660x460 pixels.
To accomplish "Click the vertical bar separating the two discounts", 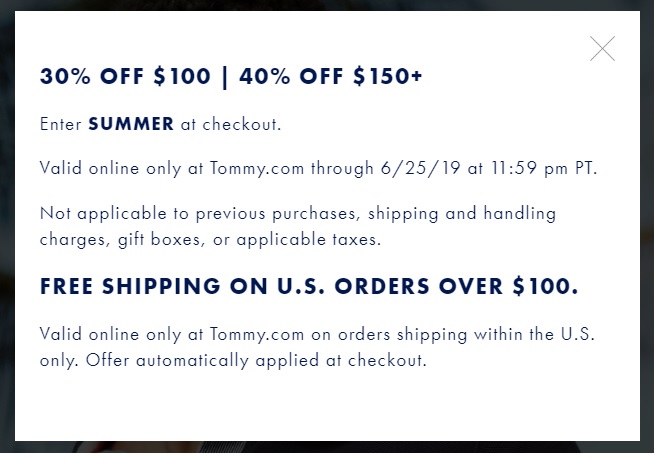I will point(225,77).
